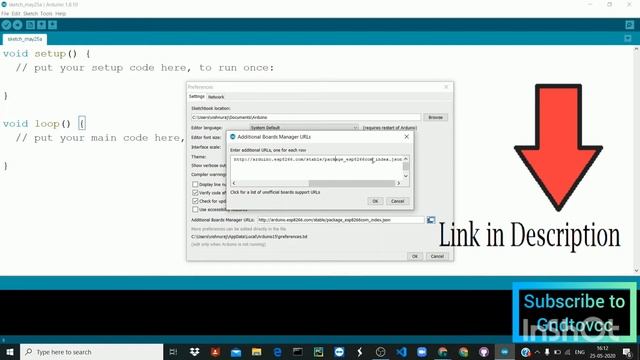The height and width of the screenshot is (360, 640).
Task: Select the Settings tab in Preferences
Action: [196, 97]
